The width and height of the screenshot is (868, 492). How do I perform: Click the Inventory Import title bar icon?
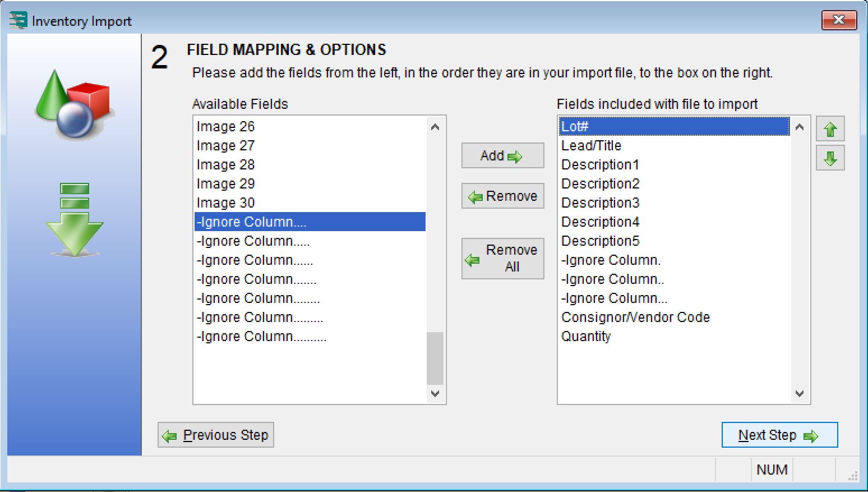[x=19, y=20]
